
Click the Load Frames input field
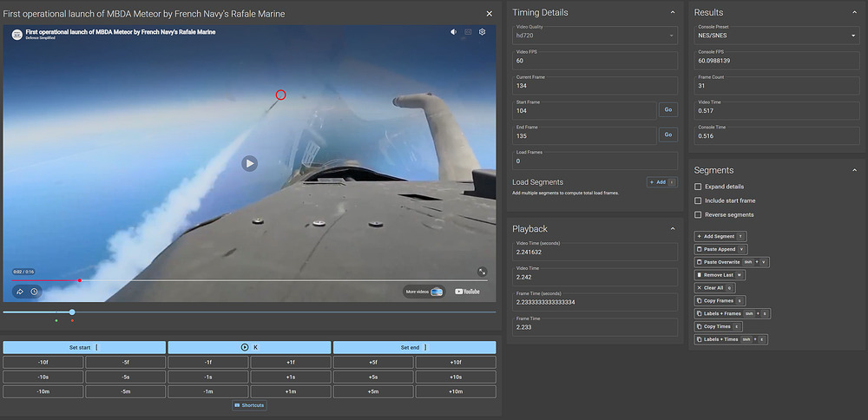(595, 161)
